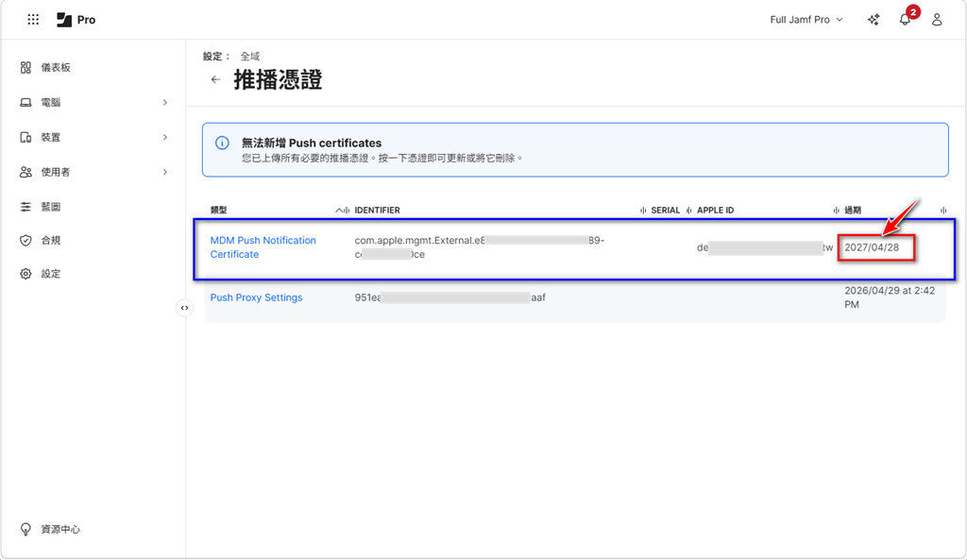The height and width of the screenshot is (560, 967).
Task: Click the 過期 column header
Action: tap(852, 210)
